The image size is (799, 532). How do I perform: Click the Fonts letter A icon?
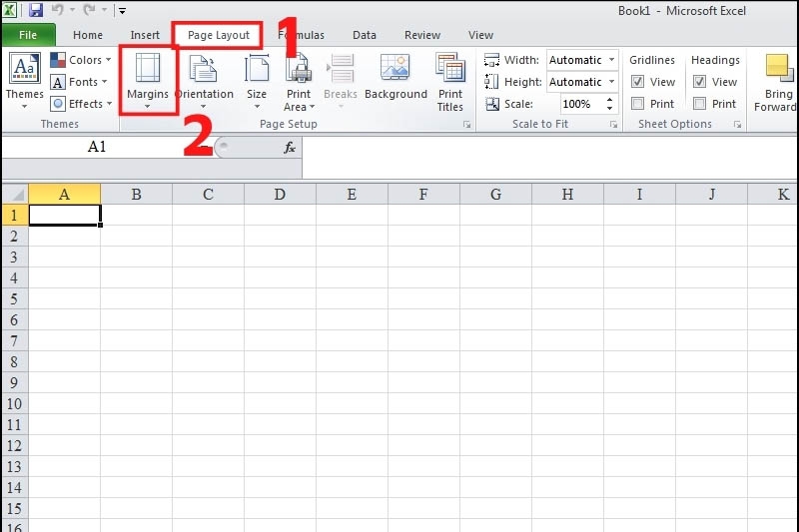(58, 82)
